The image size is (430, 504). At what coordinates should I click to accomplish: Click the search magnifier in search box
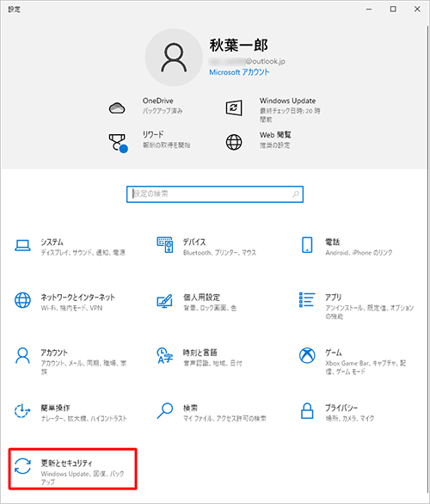pyautogui.click(x=296, y=194)
